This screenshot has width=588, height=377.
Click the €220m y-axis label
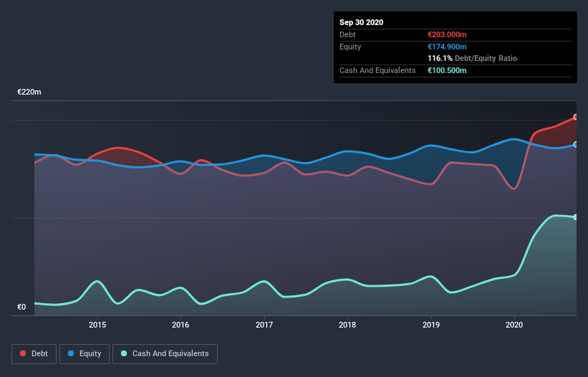29,92
